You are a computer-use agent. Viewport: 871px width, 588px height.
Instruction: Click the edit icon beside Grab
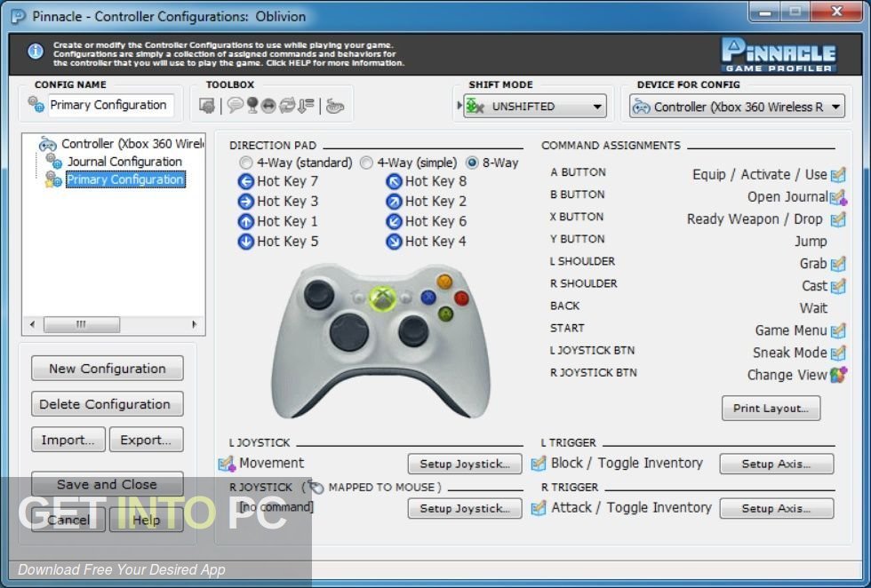pyautogui.click(x=837, y=264)
